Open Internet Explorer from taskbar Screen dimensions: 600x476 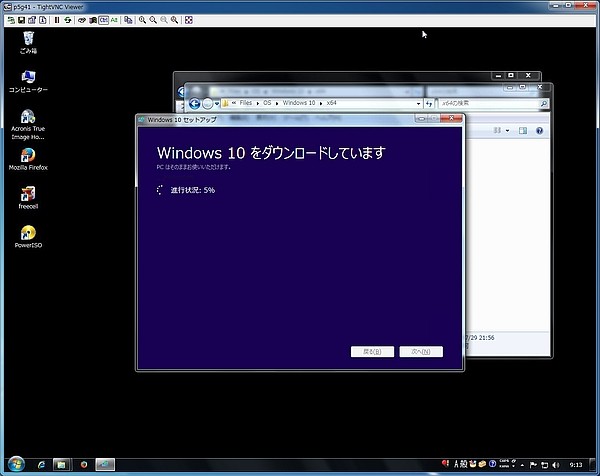coord(41,465)
